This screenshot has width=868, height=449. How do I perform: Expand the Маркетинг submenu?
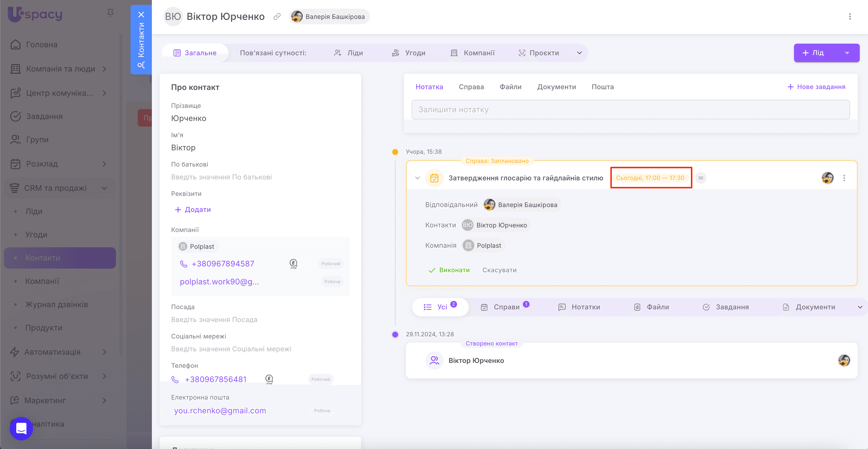[x=105, y=401]
